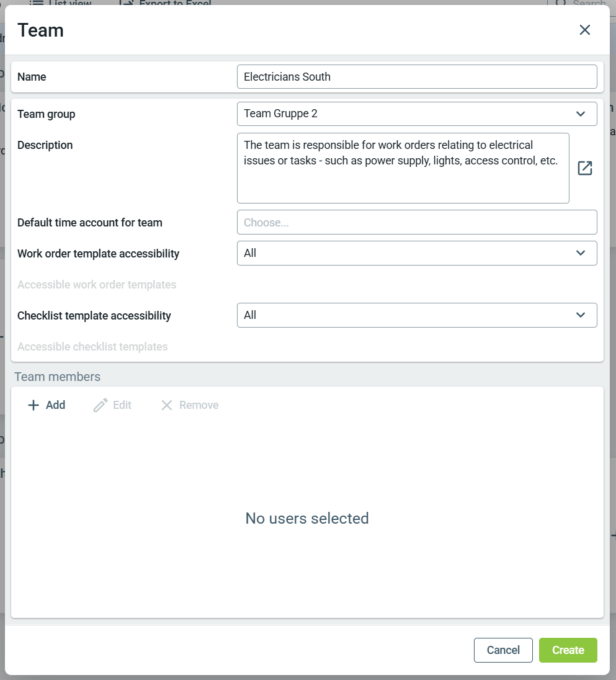
Task: Click the empty No users selected area
Action: pos(307,518)
